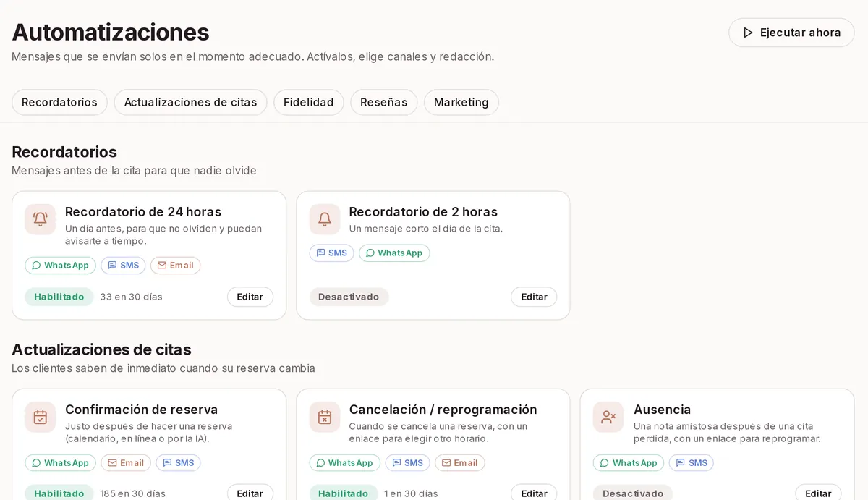Click the play icon in Ejecutar ahora
The image size is (868, 500).
(x=748, y=33)
